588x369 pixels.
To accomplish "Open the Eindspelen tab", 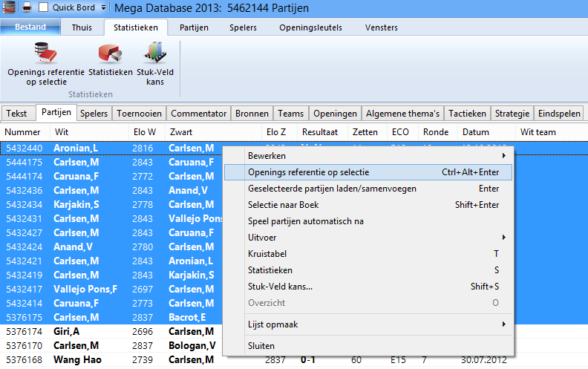I will tap(559, 114).
